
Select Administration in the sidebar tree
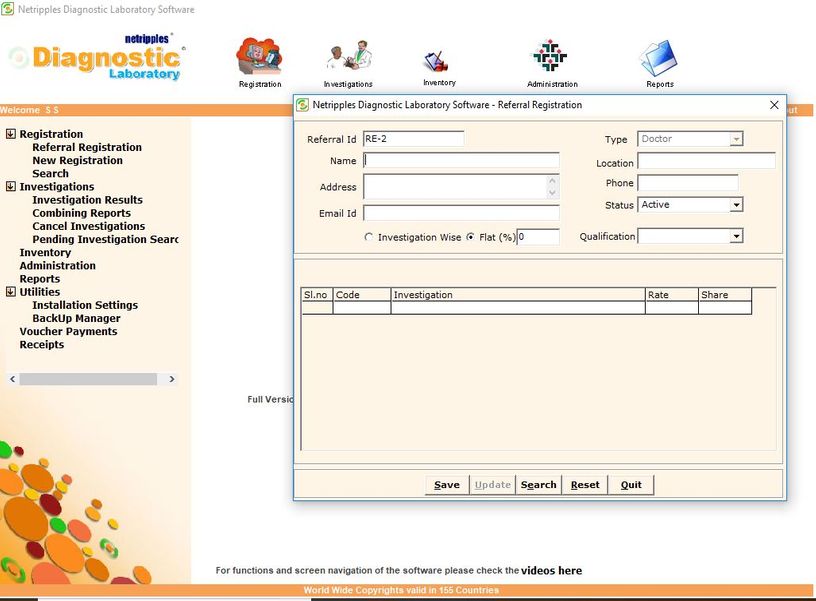point(58,265)
